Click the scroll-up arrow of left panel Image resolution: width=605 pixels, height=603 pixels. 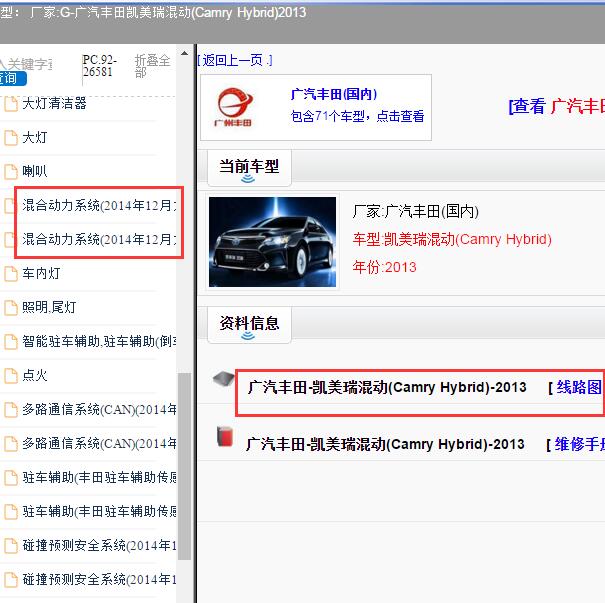[184, 53]
